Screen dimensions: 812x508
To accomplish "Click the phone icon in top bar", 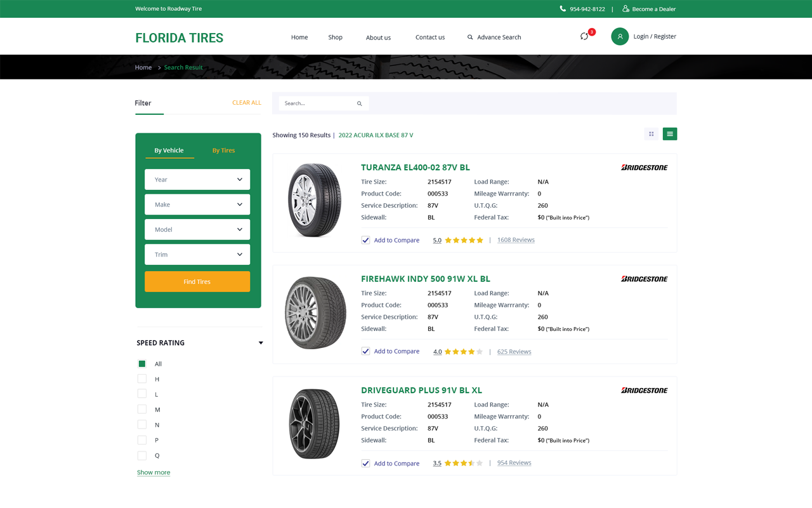I will (563, 9).
